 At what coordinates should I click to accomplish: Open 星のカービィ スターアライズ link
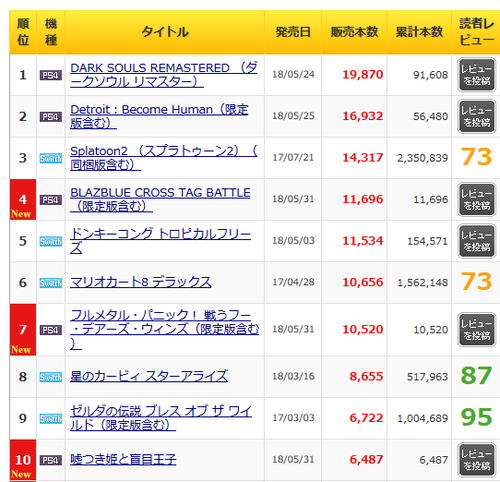pyautogui.click(x=149, y=376)
